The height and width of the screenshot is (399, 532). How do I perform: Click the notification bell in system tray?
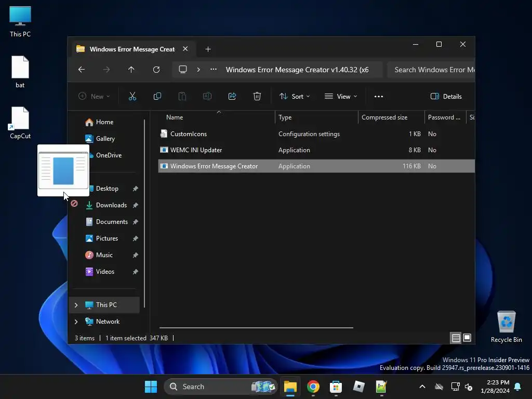(518, 387)
